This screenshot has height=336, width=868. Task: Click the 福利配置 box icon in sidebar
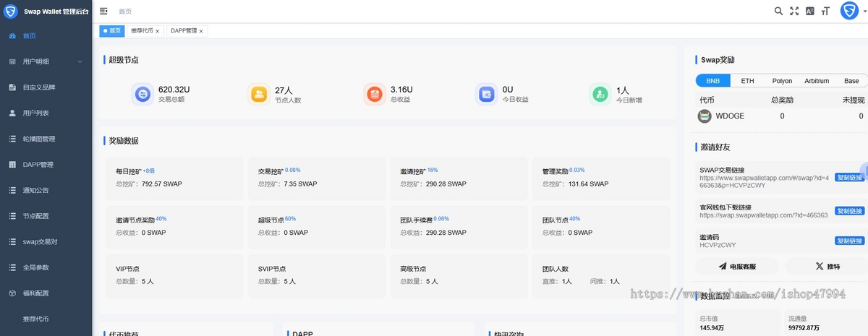pyautogui.click(x=12, y=293)
